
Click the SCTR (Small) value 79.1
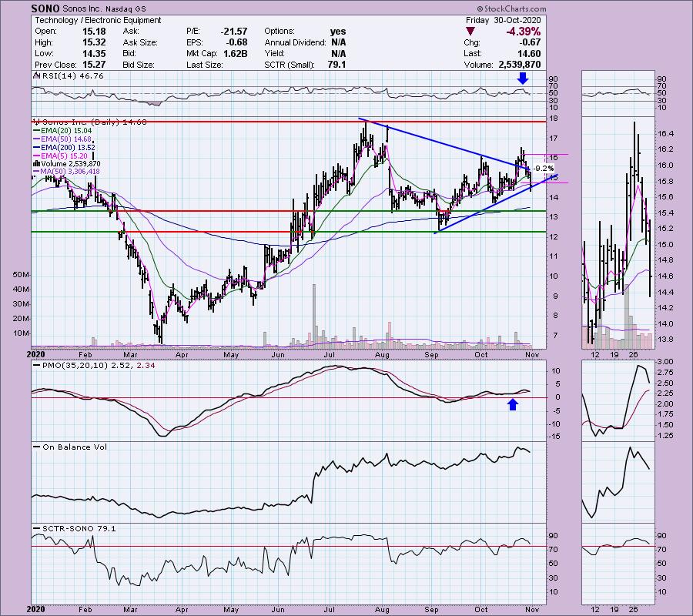coord(336,65)
